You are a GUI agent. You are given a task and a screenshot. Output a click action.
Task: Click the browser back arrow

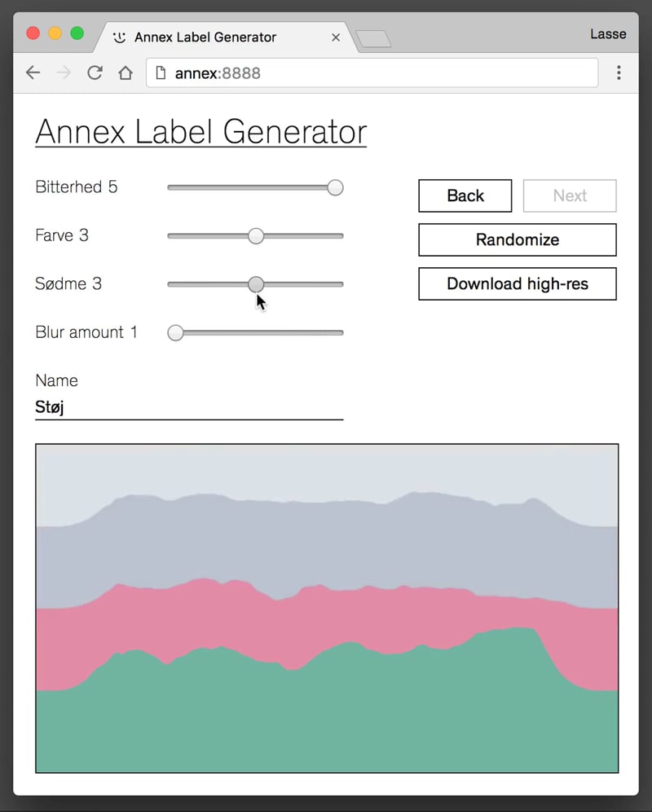(33, 72)
